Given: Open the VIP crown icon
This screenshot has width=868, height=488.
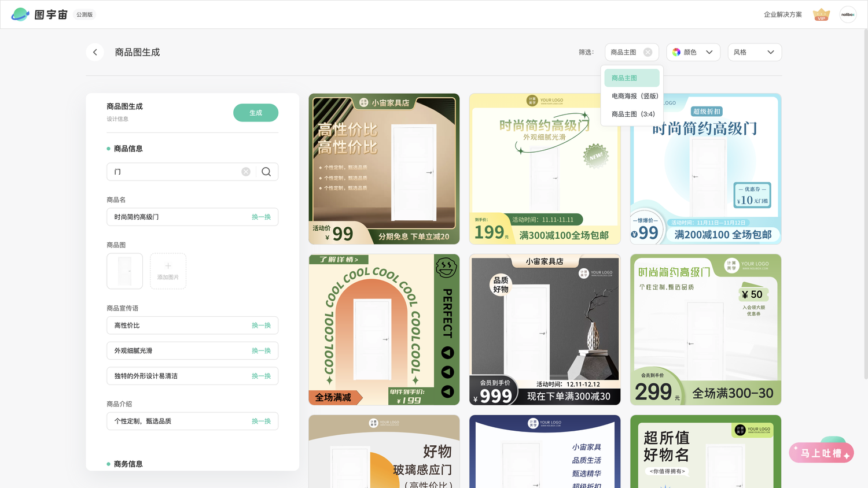Looking at the screenshot, I should (x=821, y=14).
